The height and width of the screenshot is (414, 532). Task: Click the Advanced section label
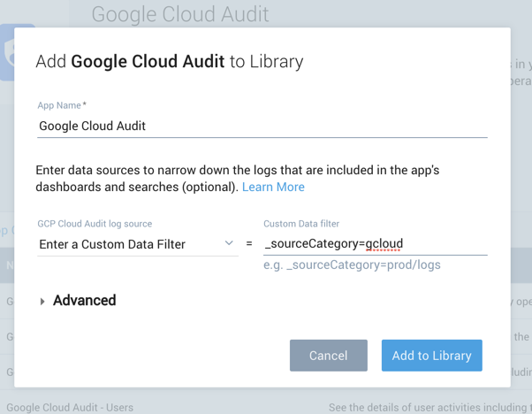tap(84, 301)
